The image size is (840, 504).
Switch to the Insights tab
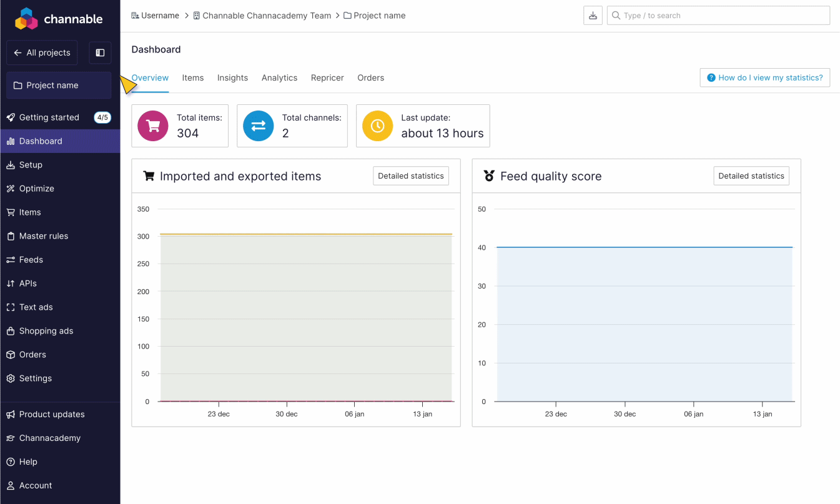pyautogui.click(x=232, y=78)
